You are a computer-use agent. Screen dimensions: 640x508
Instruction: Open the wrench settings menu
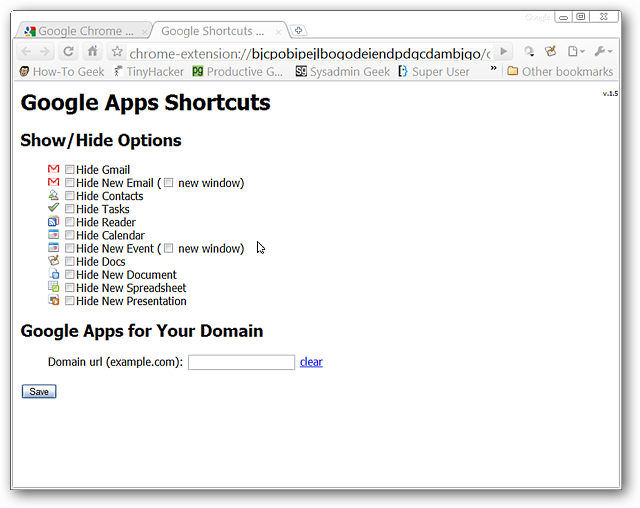(x=603, y=51)
